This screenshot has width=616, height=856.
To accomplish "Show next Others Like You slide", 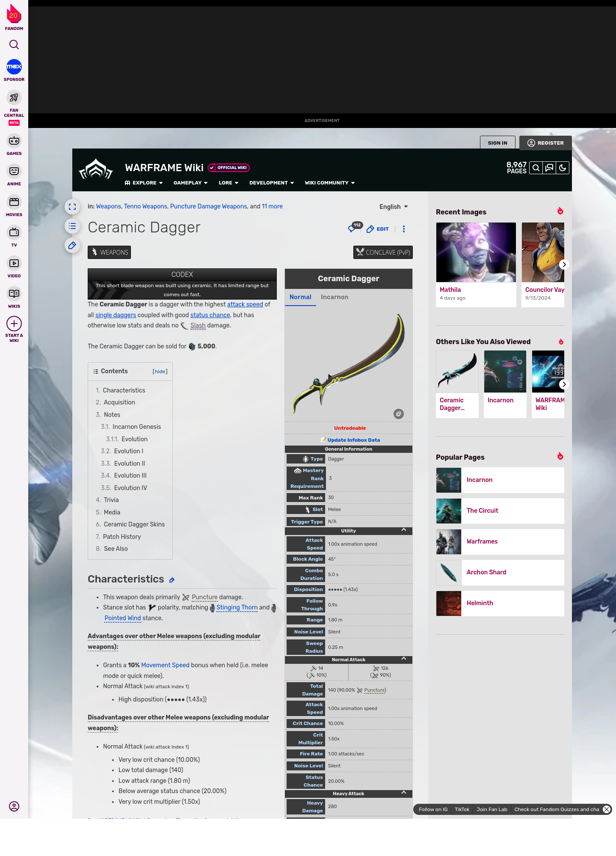I will click(x=564, y=384).
